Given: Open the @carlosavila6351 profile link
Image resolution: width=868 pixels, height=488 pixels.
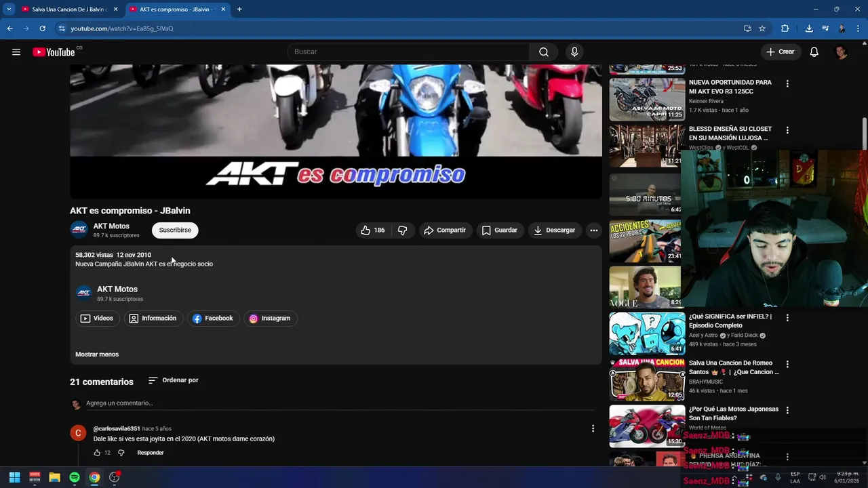Looking at the screenshot, I should [x=117, y=429].
